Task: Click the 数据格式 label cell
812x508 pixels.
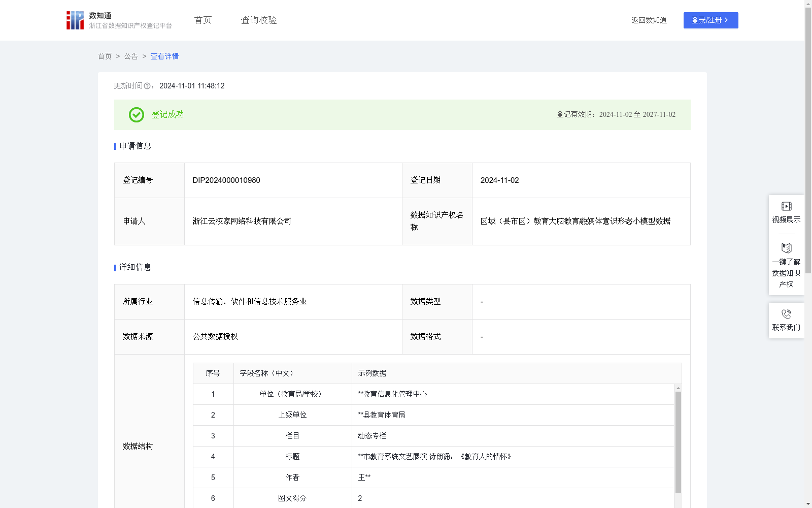Action: point(437,337)
